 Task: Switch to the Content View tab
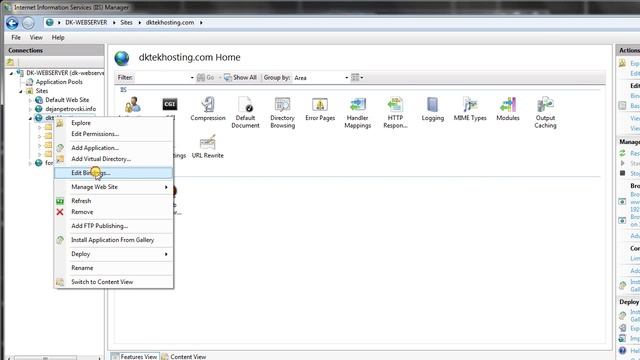[184, 356]
